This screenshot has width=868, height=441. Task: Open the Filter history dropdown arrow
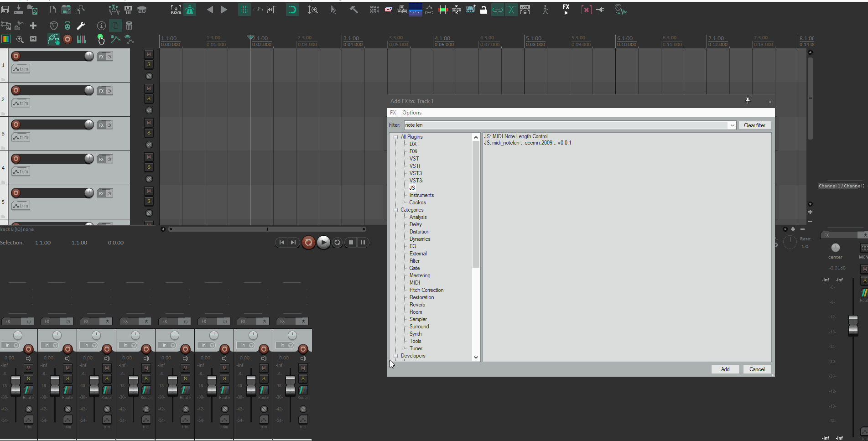(x=732, y=125)
